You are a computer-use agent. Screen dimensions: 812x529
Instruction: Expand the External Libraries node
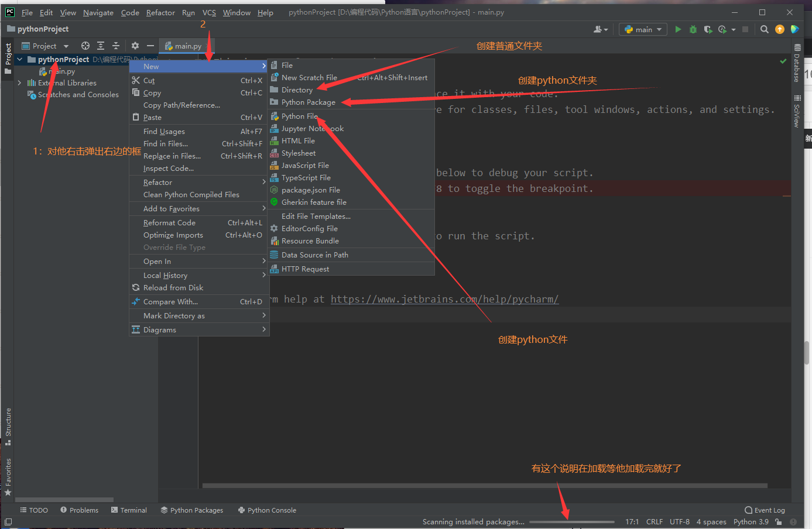click(20, 83)
